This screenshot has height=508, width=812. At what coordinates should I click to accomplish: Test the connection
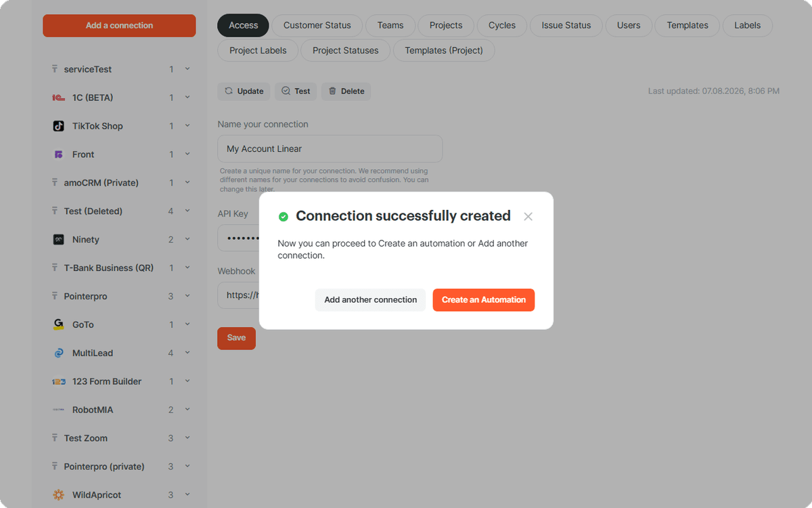(296, 91)
